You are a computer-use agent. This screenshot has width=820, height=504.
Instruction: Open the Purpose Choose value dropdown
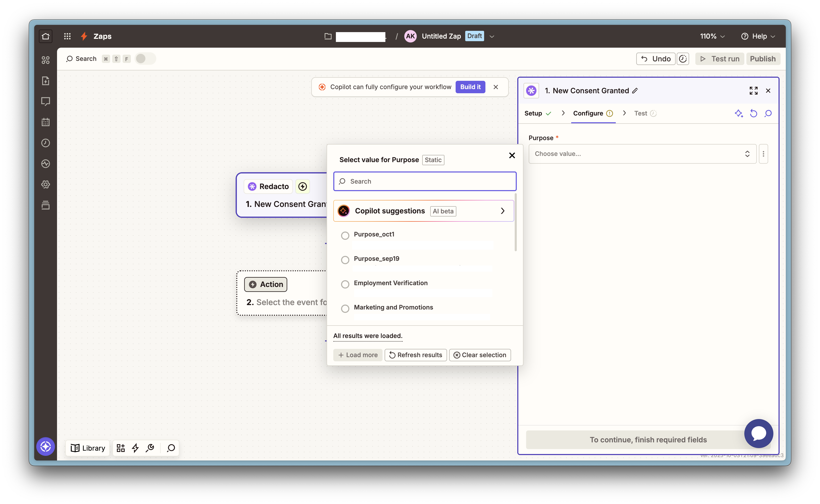642,154
